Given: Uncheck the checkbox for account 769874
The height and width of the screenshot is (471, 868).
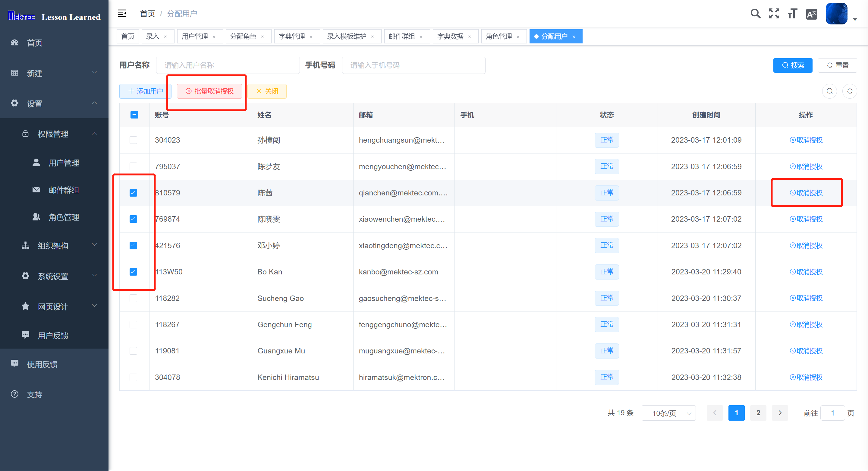Looking at the screenshot, I should click(x=134, y=219).
